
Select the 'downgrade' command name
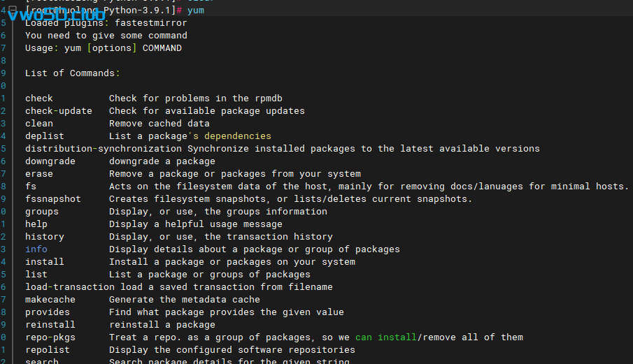click(50, 161)
